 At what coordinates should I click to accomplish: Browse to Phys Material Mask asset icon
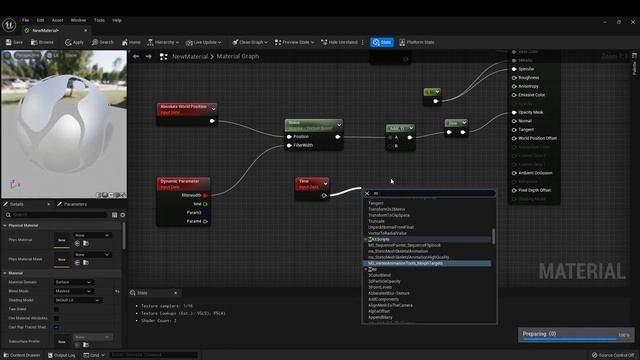click(86, 262)
